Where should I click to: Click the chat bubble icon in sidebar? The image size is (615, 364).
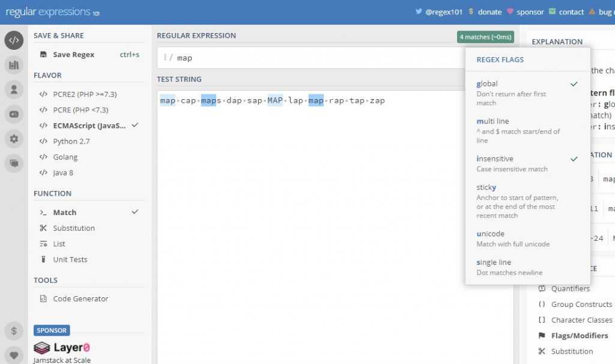tap(14, 163)
